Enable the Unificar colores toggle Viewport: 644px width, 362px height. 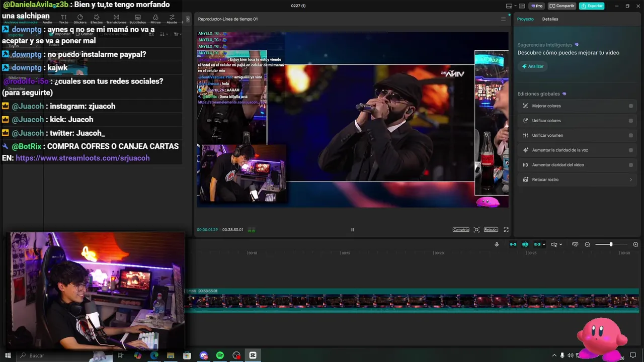tap(631, 121)
